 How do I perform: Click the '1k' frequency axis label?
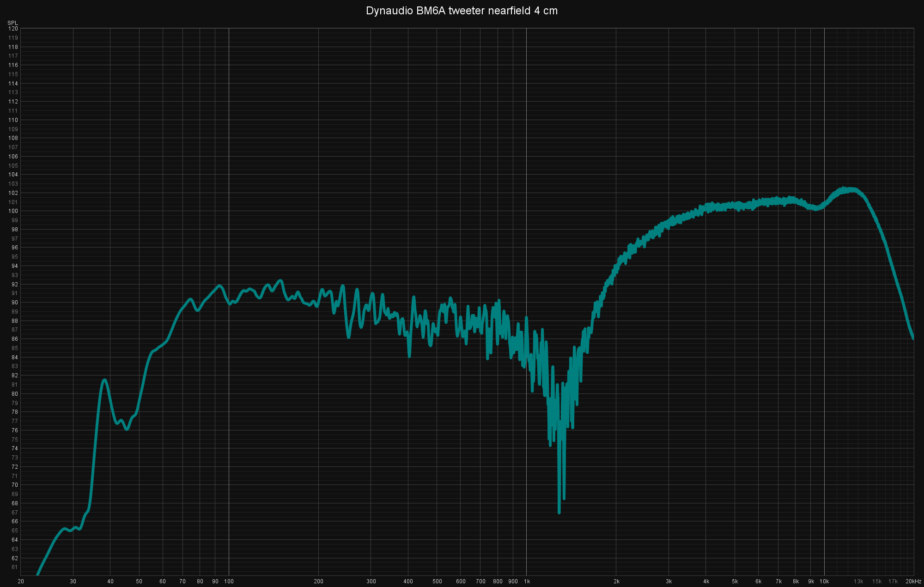pos(527,581)
